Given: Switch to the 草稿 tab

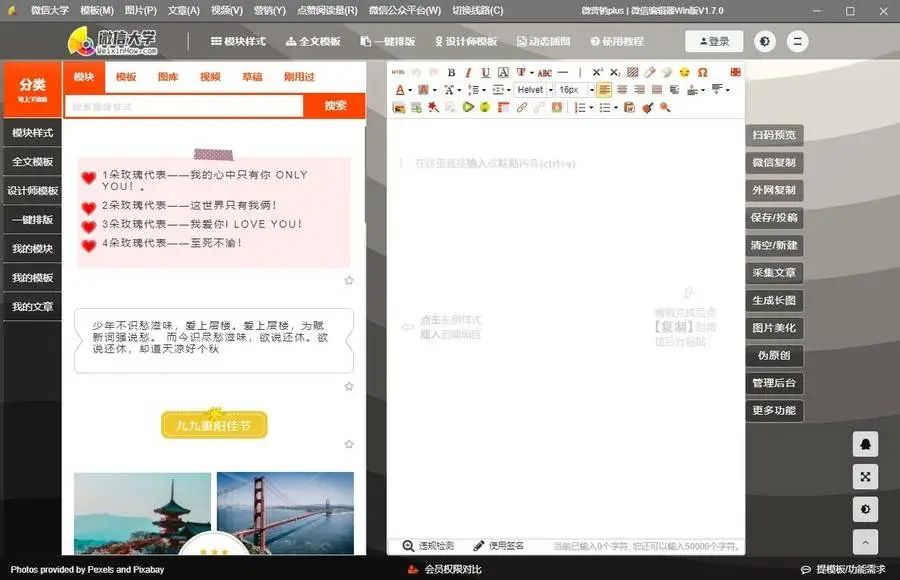Looking at the screenshot, I should coord(252,77).
